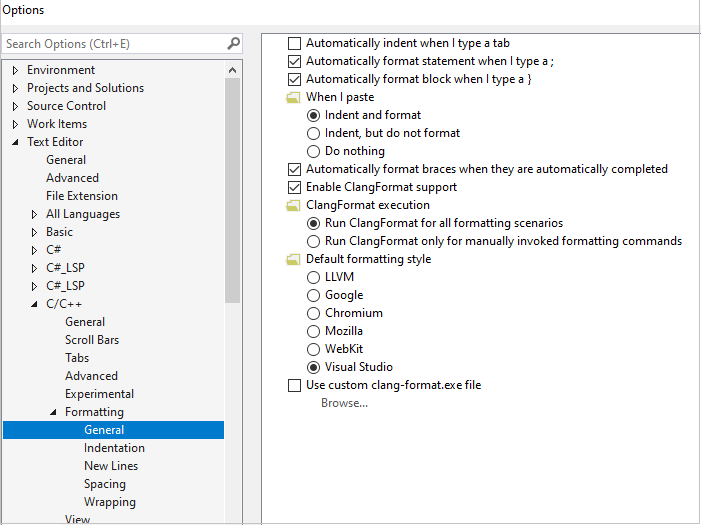Select Run ClangFormat for all formatting scenarios
701x525 pixels.
[313, 223]
